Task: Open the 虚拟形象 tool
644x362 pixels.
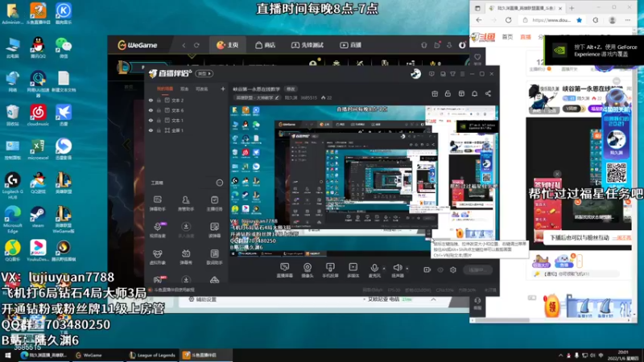Action: tap(157, 257)
